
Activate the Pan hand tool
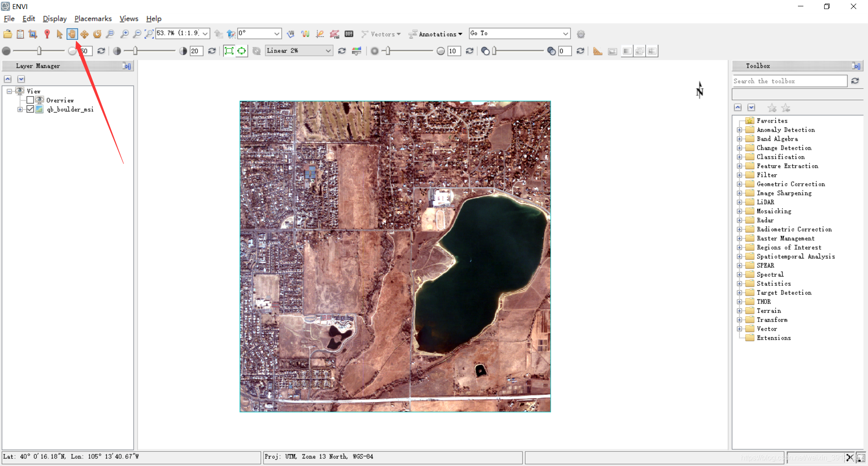72,34
